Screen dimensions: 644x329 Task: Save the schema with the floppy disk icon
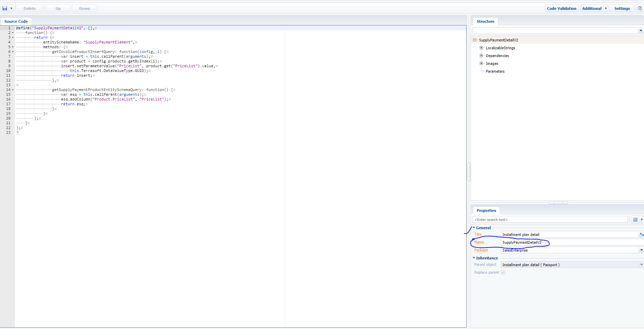point(5,8)
